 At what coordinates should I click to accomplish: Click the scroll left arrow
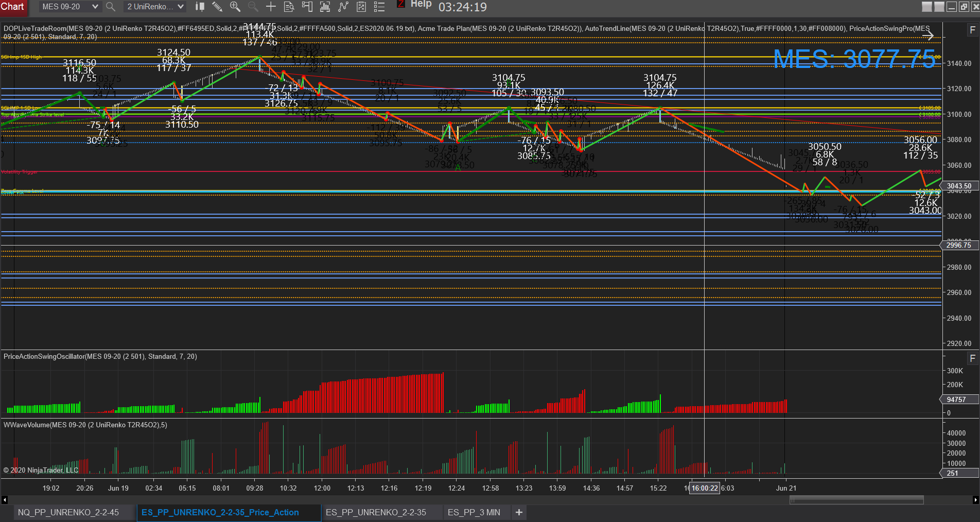[x=5, y=500]
